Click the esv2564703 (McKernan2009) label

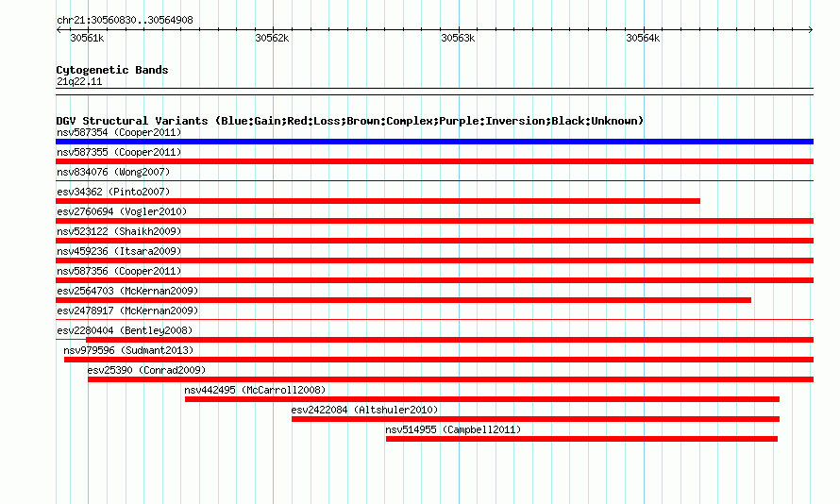[x=127, y=291]
